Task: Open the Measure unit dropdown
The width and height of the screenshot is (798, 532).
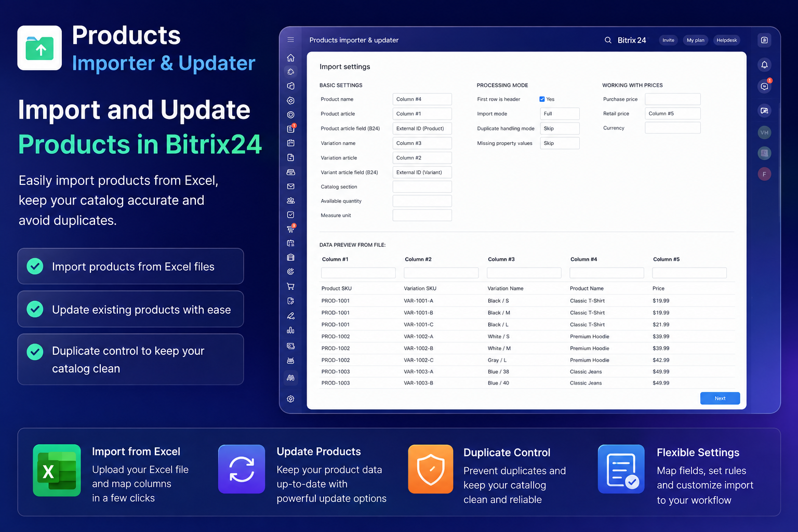Action: (422, 215)
